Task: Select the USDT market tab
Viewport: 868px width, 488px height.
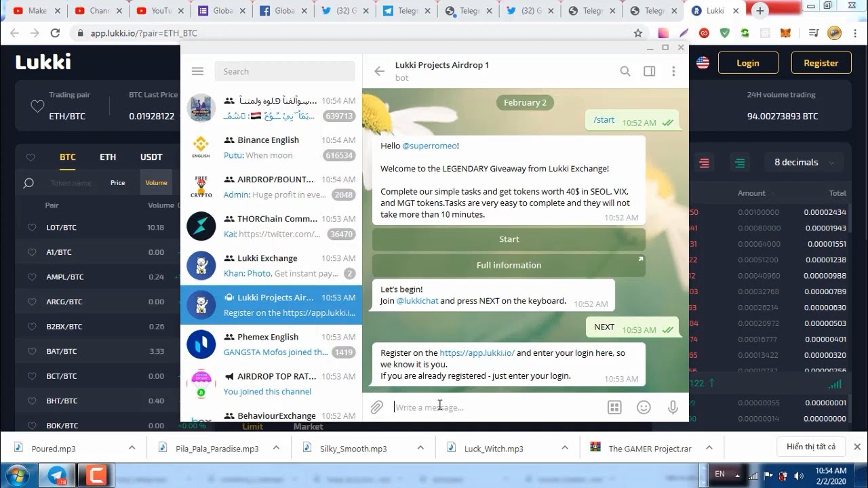Action: (151, 157)
